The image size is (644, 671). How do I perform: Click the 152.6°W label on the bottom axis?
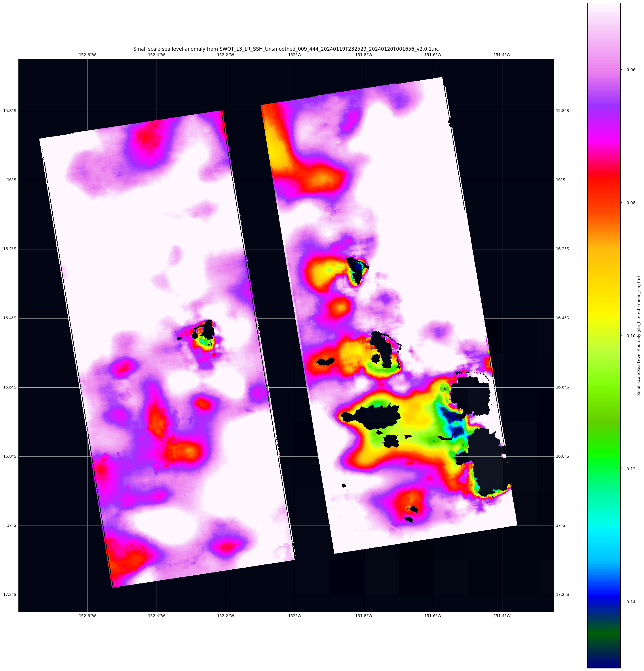point(87,616)
